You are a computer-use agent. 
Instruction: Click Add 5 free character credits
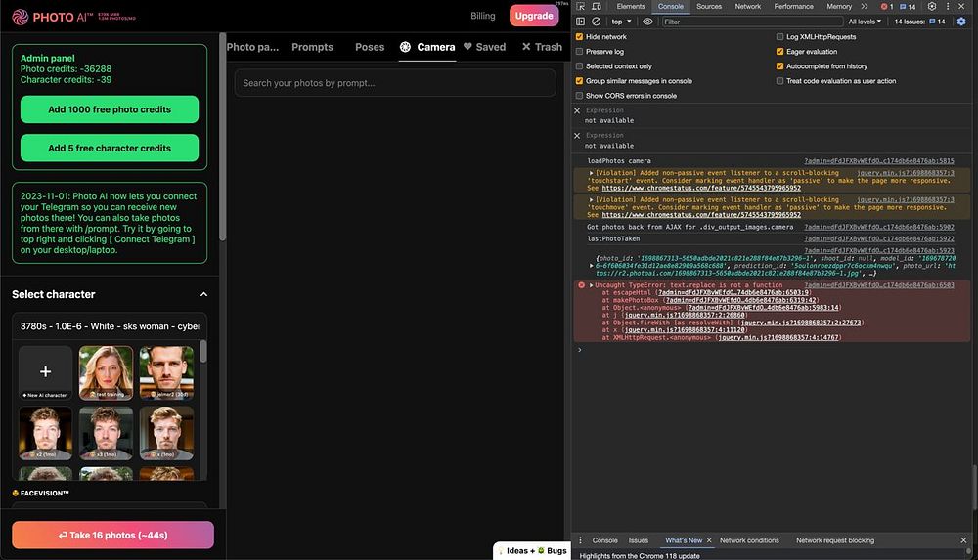(x=110, y=149)
